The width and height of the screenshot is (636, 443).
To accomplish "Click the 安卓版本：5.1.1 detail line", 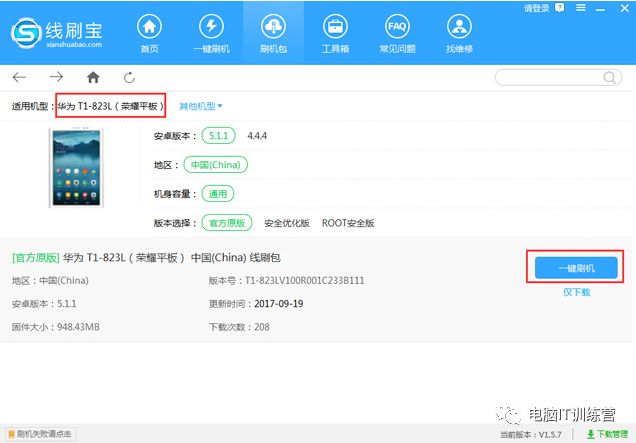I will point(44,304).
